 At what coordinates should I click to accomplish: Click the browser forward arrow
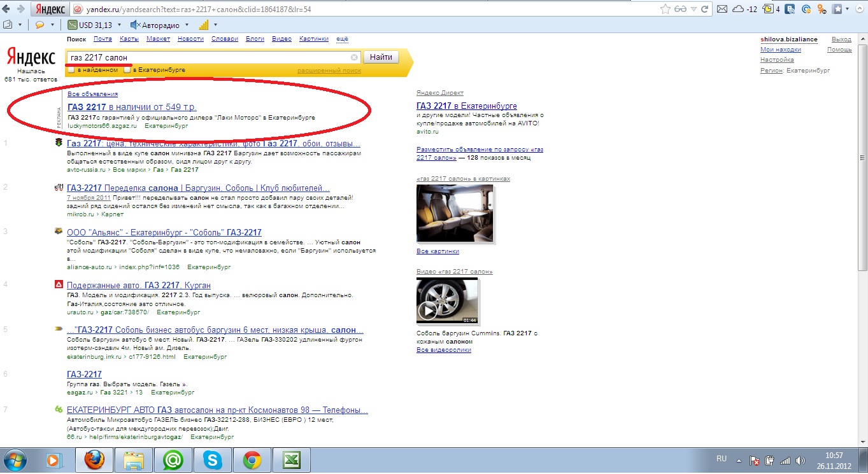(21, 10)
